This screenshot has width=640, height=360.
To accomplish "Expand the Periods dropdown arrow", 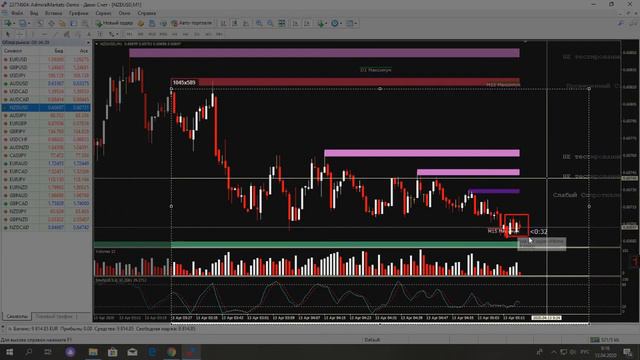I will [x=341, y=23].
